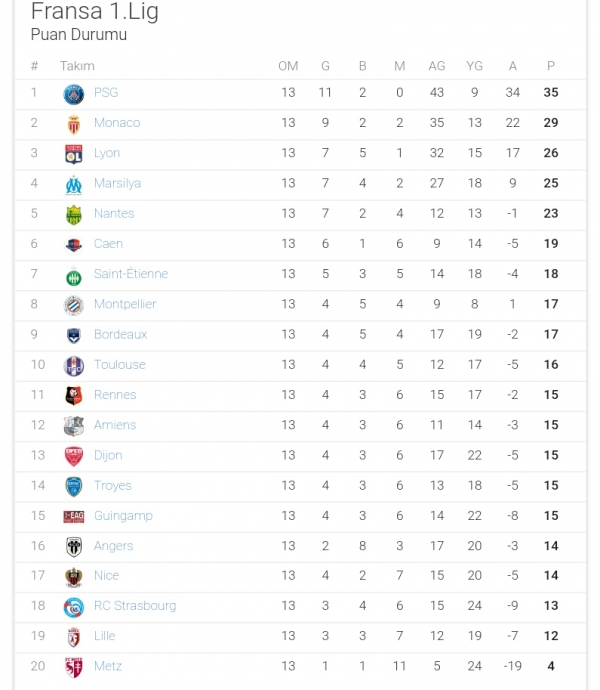Click the Nantes club logo
The width and height of the screenshot is (600, 690).
74,214
